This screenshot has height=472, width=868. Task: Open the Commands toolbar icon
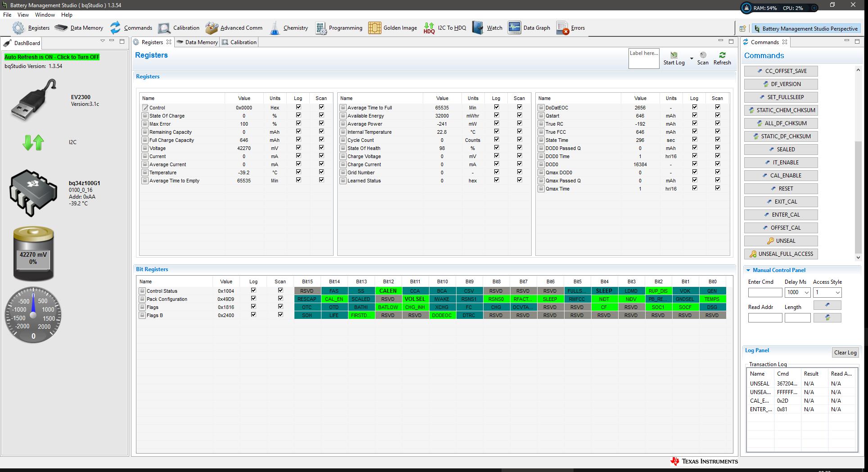click(116, 28)
